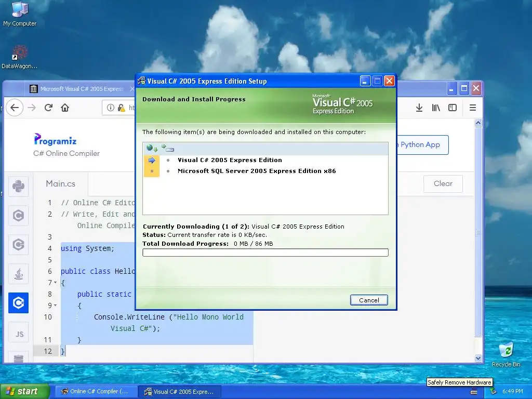Collapse the code fold arrow on line 7
This screenshot has height=399, width=532.
(x=56, y=282)
